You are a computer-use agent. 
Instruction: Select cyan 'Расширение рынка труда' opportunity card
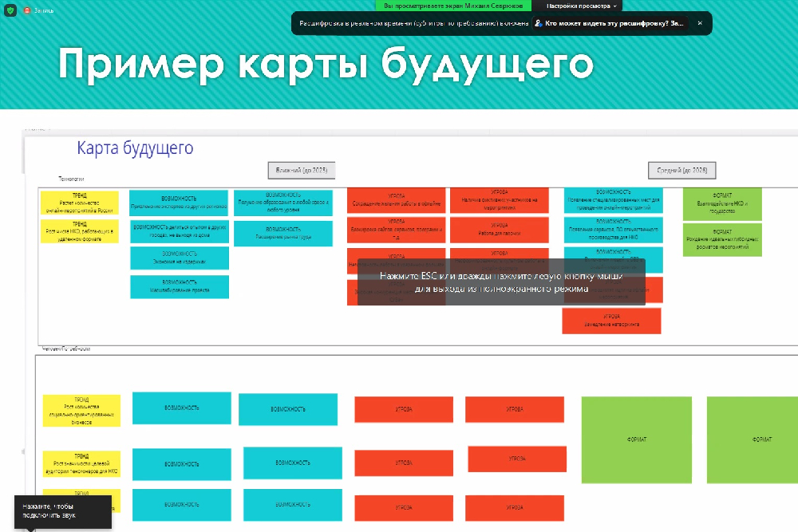point(283,233)
